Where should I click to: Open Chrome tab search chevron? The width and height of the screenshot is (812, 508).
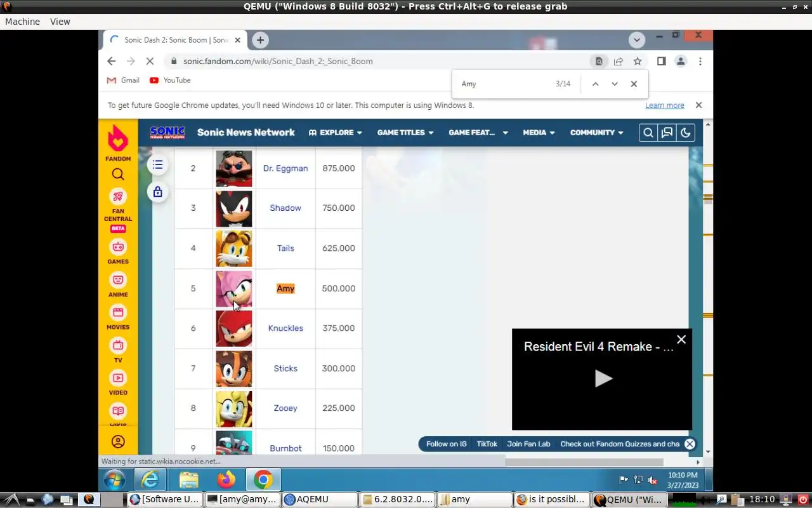pos(637,40)
